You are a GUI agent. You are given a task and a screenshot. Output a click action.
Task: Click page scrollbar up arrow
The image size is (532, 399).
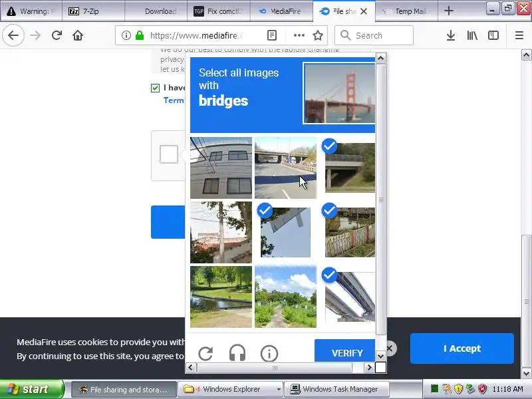click(526, 55)
